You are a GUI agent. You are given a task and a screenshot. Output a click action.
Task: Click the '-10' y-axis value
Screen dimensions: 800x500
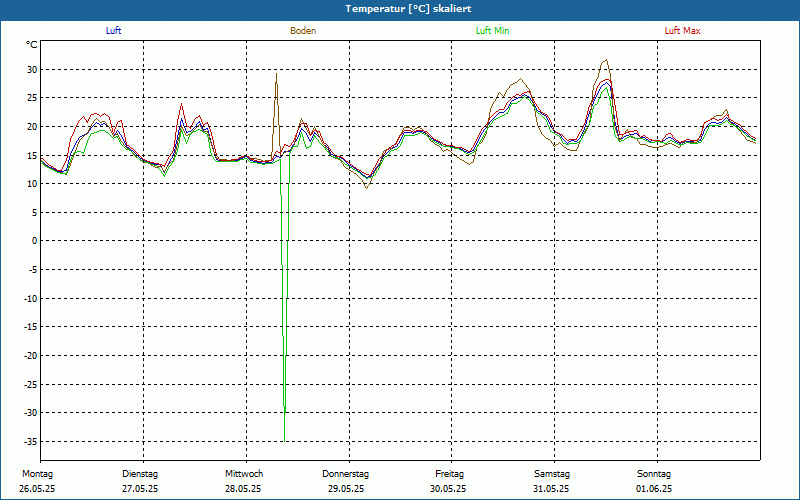point(31,298)
